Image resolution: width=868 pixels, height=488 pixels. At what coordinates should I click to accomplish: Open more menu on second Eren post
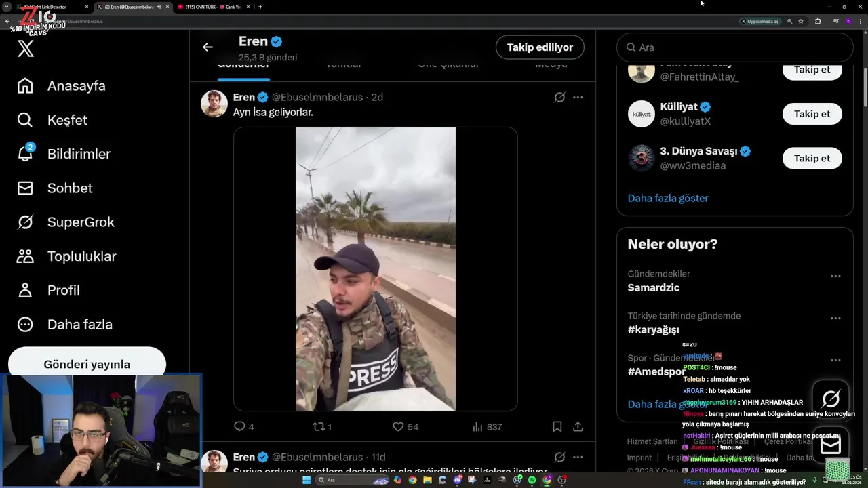(x=578, y=457)
